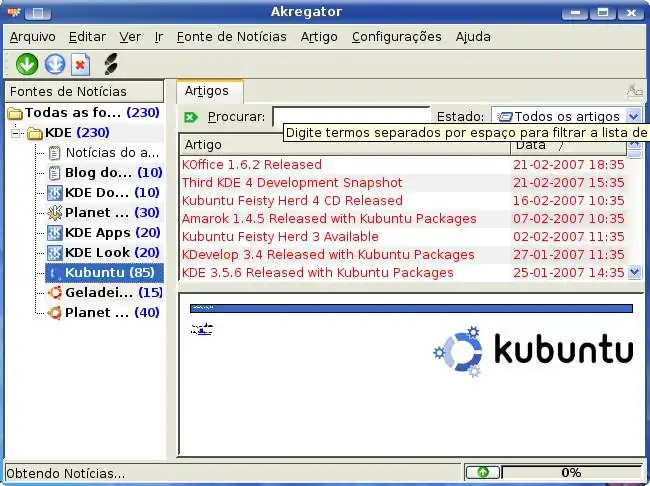Viewport: 650px width, 486px height.
Task: Click the Procurar search input field
Action: tap(350, 117)
